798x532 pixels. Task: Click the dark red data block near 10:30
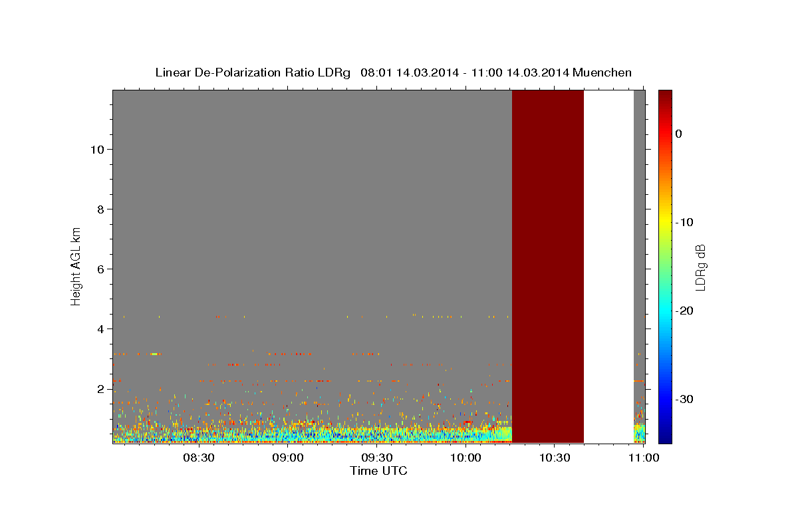click(x=547, y=266)
